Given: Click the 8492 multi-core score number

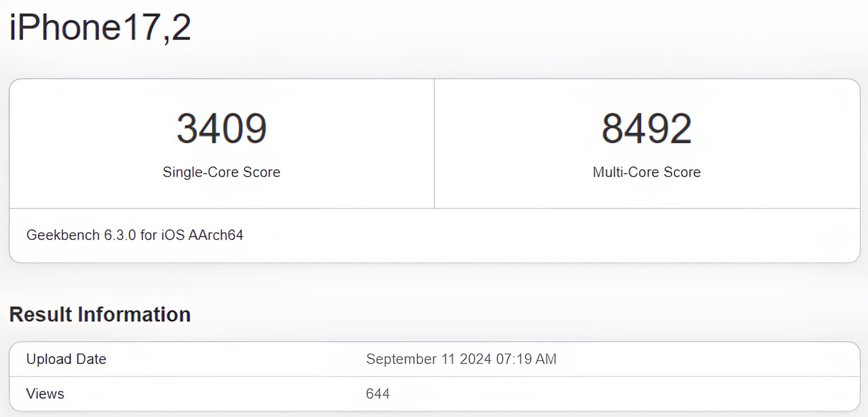Looking at the screenshot, I should (646, 128).
